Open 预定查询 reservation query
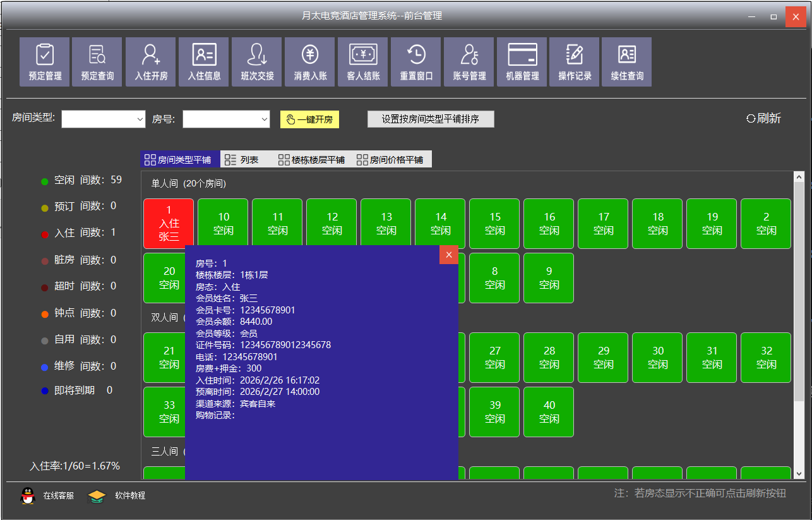 click(x=97, y=61)
